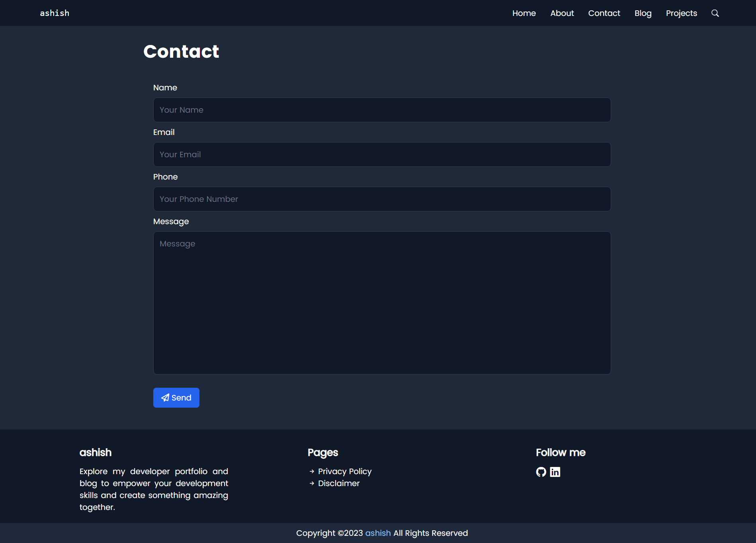Go to Home in the navbar

coord(524,13)
